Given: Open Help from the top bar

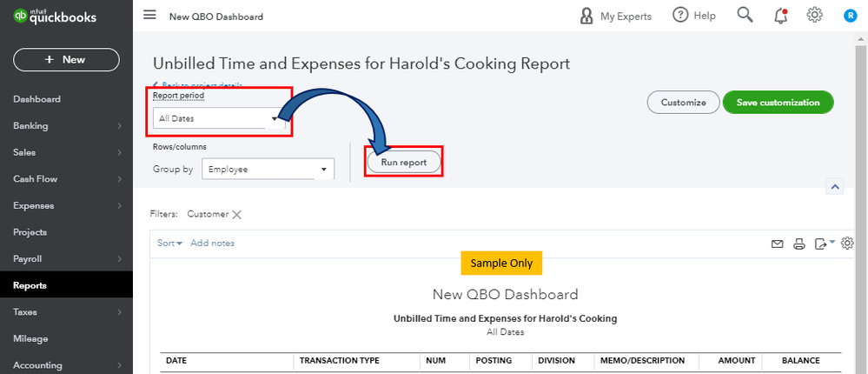Looking at the screenshot, I should pyautogui.click(x=694, y=16).
